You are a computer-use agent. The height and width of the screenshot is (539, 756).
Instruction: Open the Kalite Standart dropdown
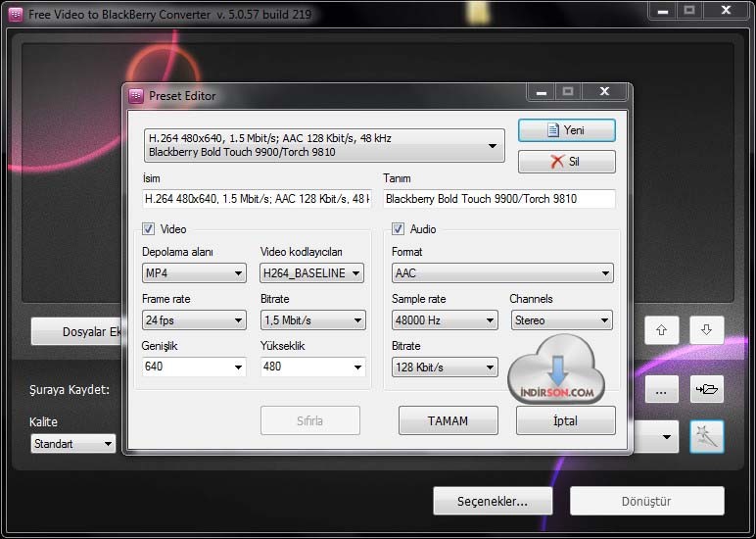click(73, 444)
